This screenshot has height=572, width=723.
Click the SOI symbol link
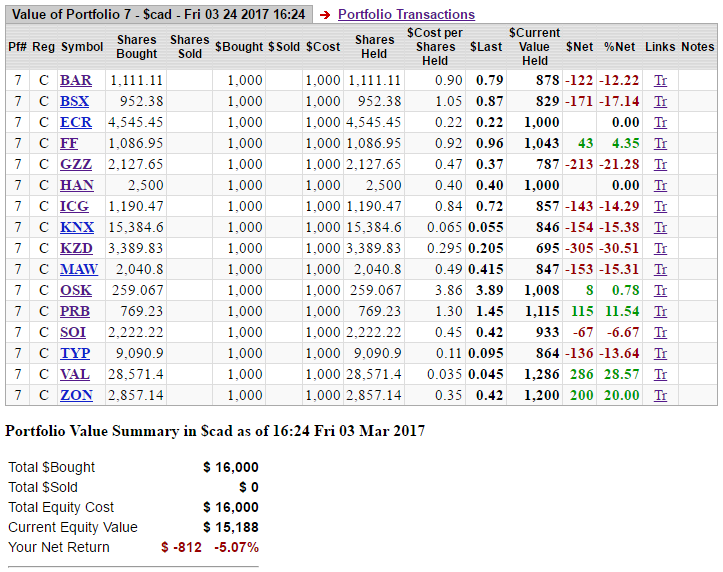[73, 332]
